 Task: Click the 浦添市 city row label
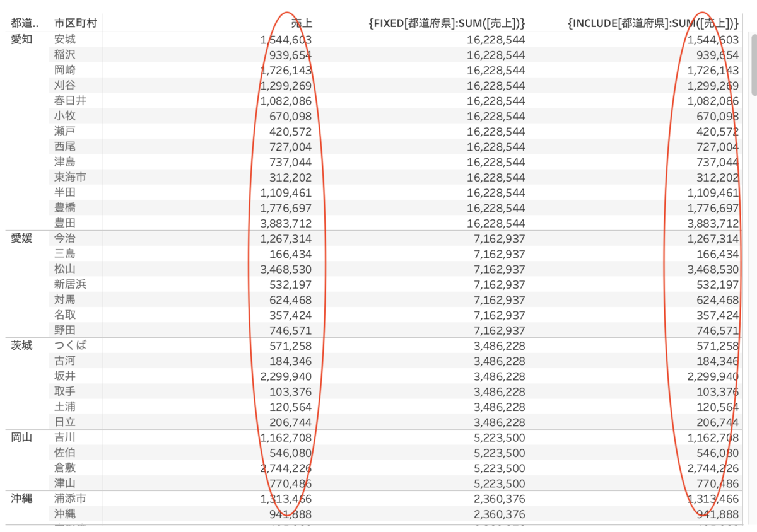70,499
